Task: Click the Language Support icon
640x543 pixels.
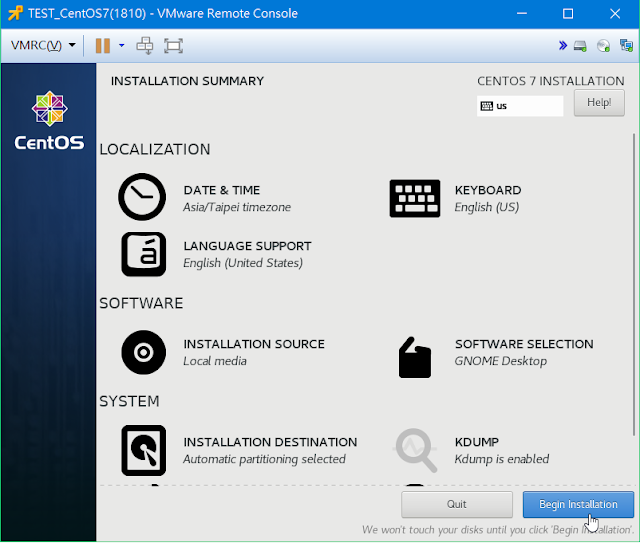Action: (x=144, y=254)
